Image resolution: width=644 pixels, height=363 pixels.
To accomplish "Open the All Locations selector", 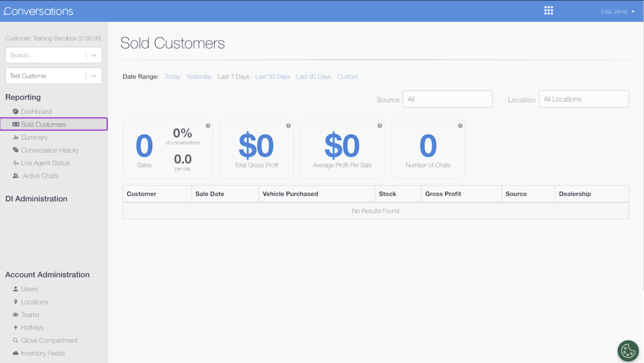I will coord(584,99).
